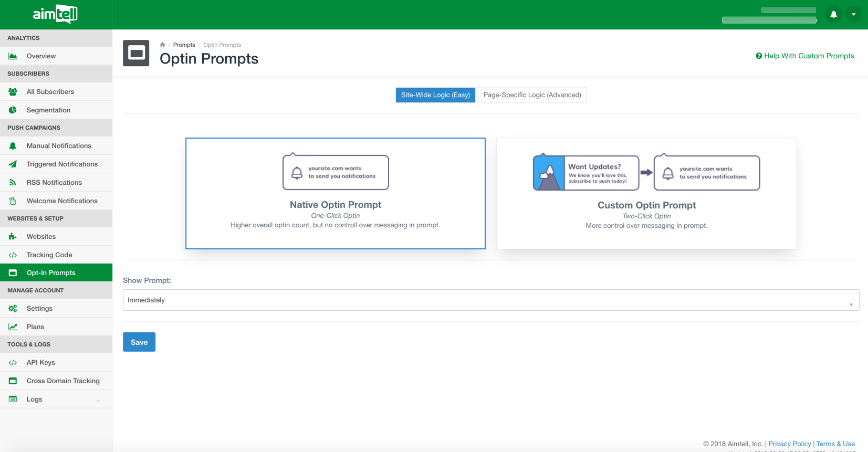Click the home icon in breadcrumb

[162, 45]
